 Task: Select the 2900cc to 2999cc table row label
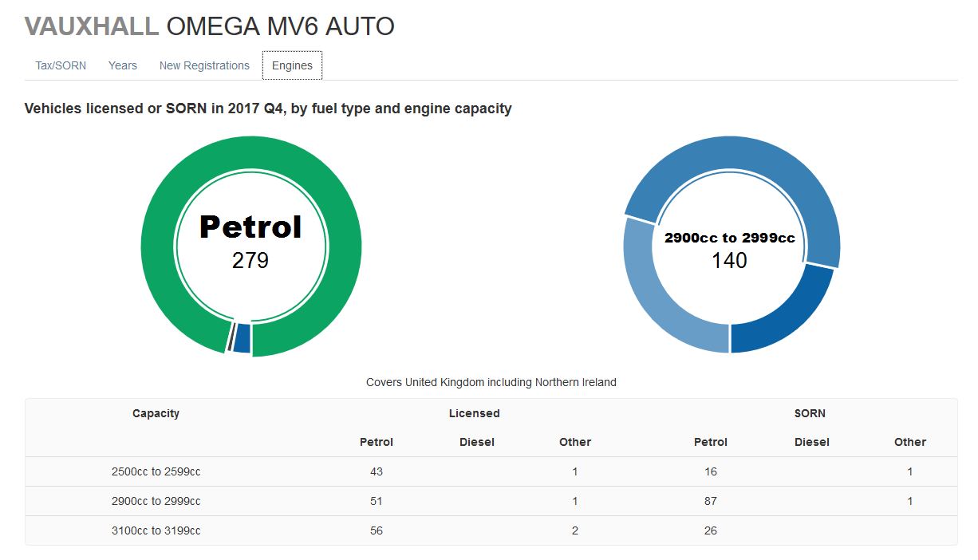click(156, 501)
